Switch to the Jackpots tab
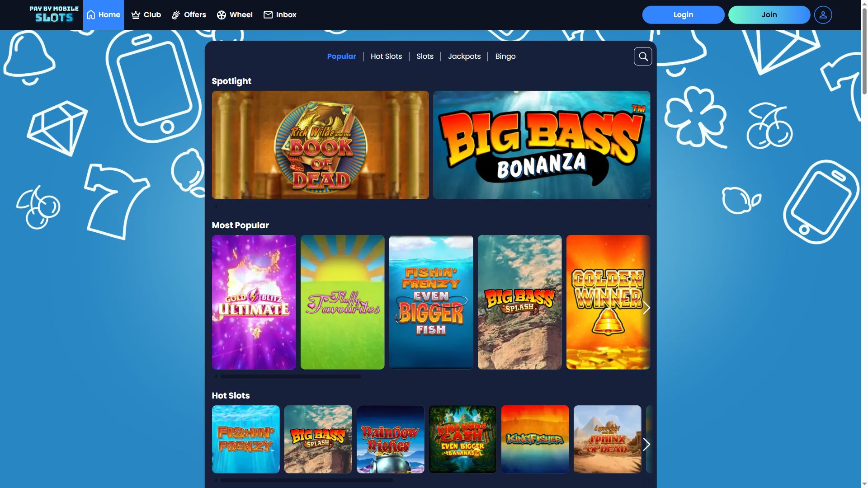The image size is (868, 488). 464,56
